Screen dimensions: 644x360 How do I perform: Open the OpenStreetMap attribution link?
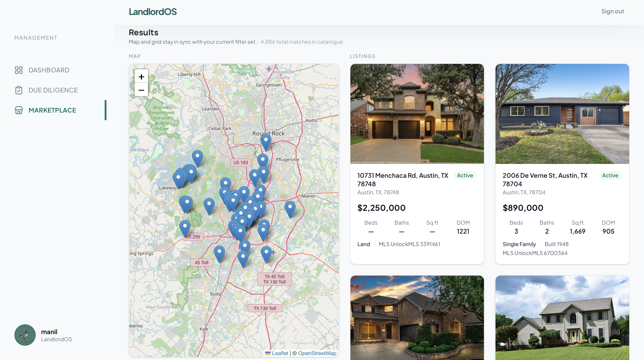tap(317, 353)
